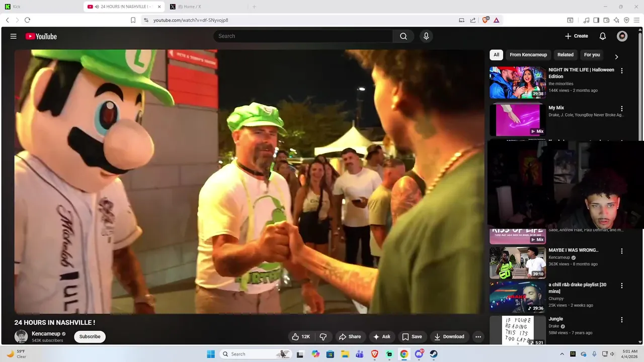
Task: Click the Brave Shields lion icon
Action: [486, 20]
